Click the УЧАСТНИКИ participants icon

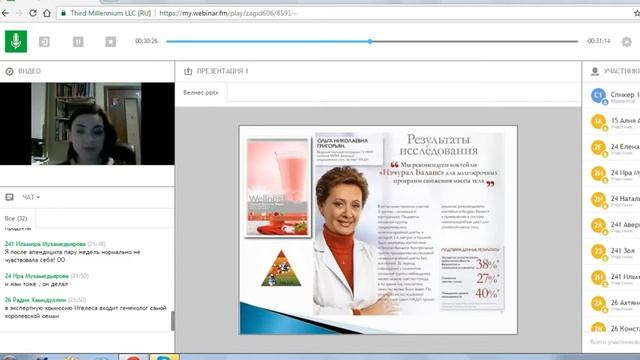[x=595, y=71]
